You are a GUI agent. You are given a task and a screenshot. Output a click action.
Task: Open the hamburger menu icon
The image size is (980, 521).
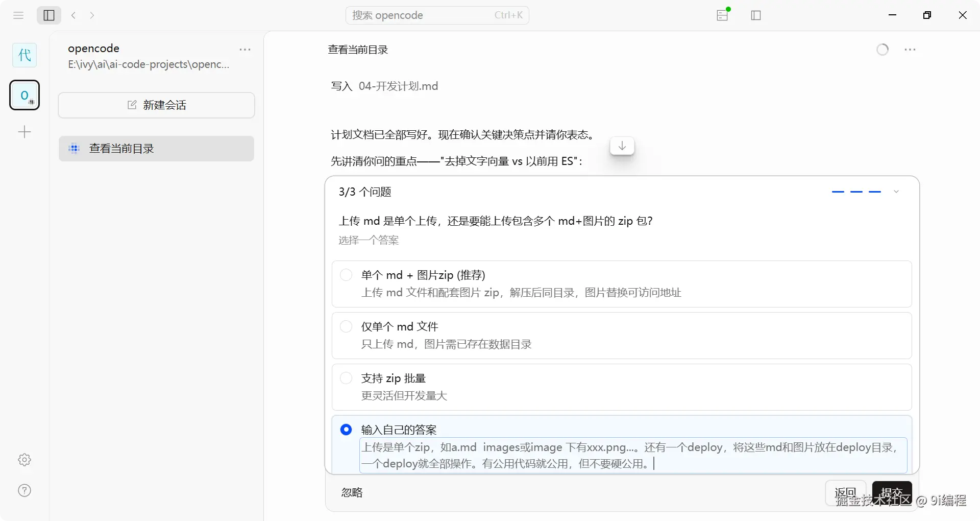18,15
